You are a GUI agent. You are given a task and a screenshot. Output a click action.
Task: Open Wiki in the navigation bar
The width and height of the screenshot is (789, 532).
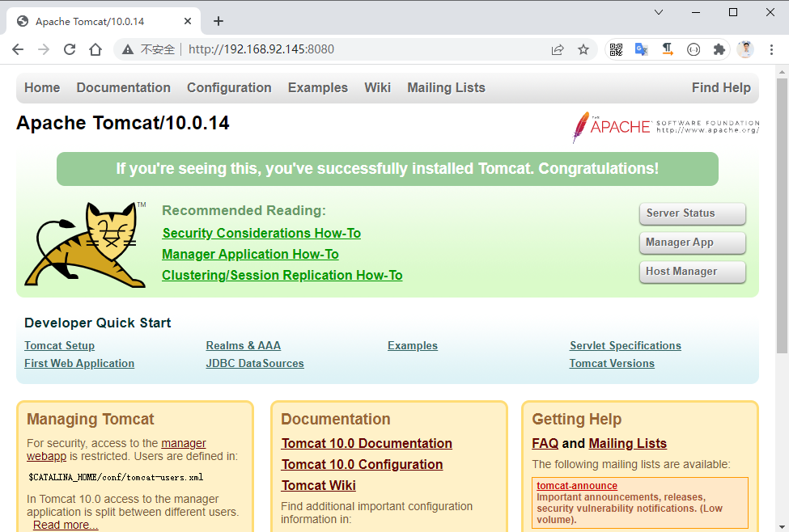377,87
